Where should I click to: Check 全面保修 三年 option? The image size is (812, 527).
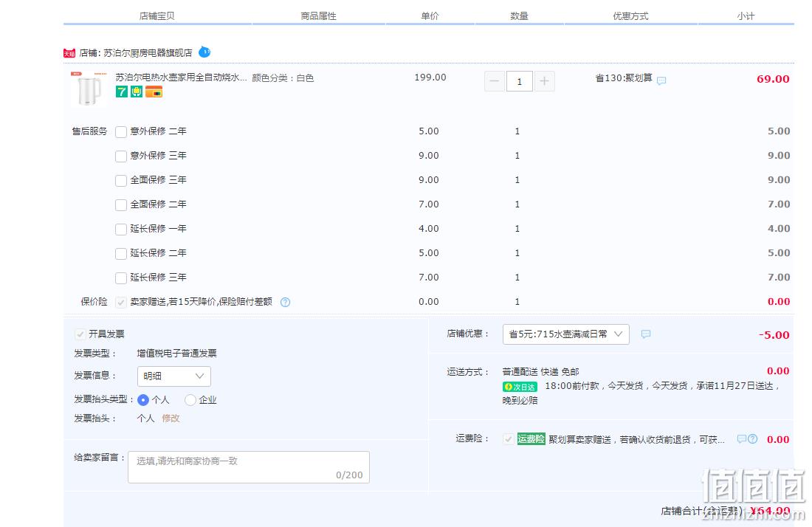pyautogui.click(x=120, y=181)
